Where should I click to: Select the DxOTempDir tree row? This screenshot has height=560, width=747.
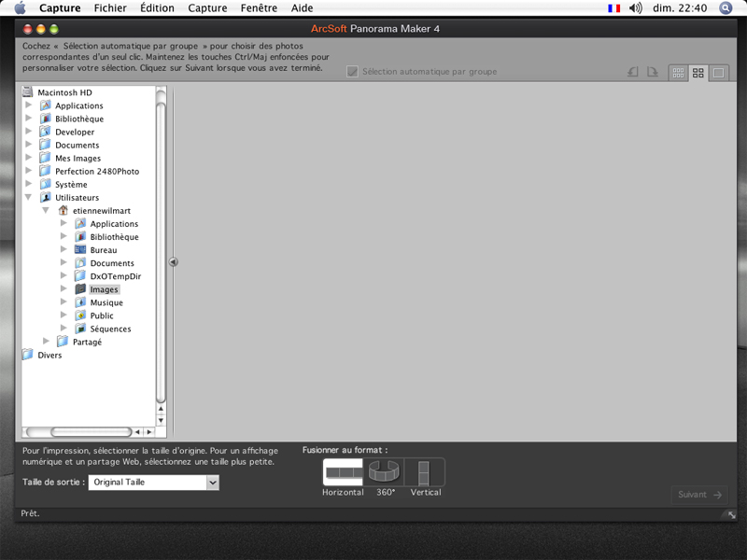[115, 276]
